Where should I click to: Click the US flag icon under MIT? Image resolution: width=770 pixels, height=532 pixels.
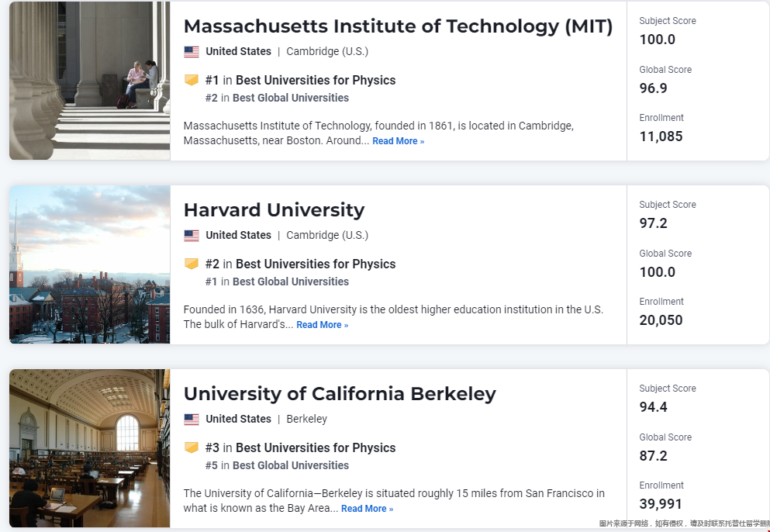coord(192,52)
